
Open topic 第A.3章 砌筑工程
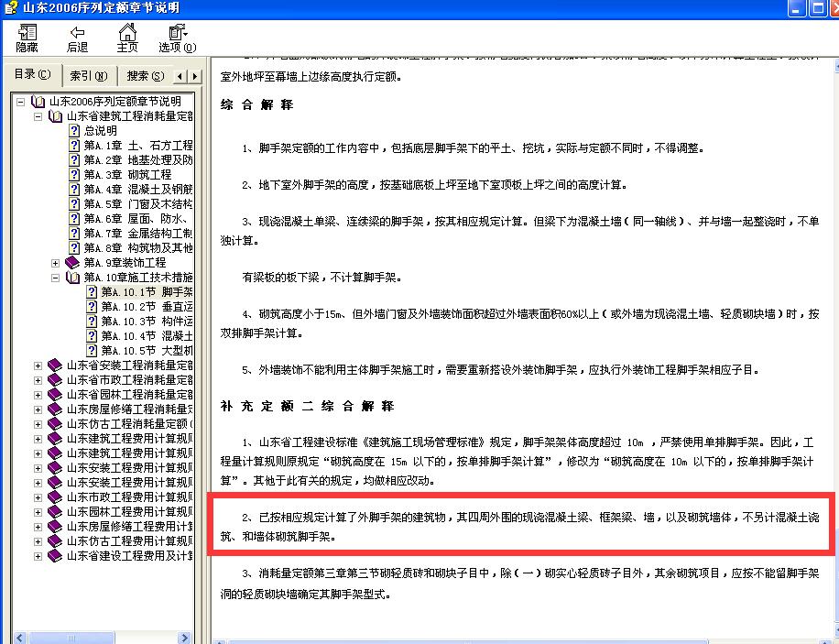coord(127,175)
